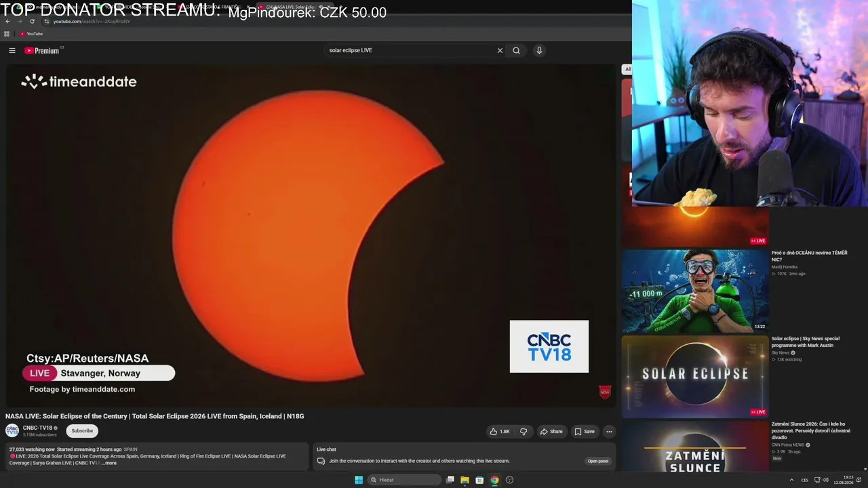Screen dimensions: 868x488
Task: Click the Matěj Havelka channel name
Action: click(x=784, y=267)
